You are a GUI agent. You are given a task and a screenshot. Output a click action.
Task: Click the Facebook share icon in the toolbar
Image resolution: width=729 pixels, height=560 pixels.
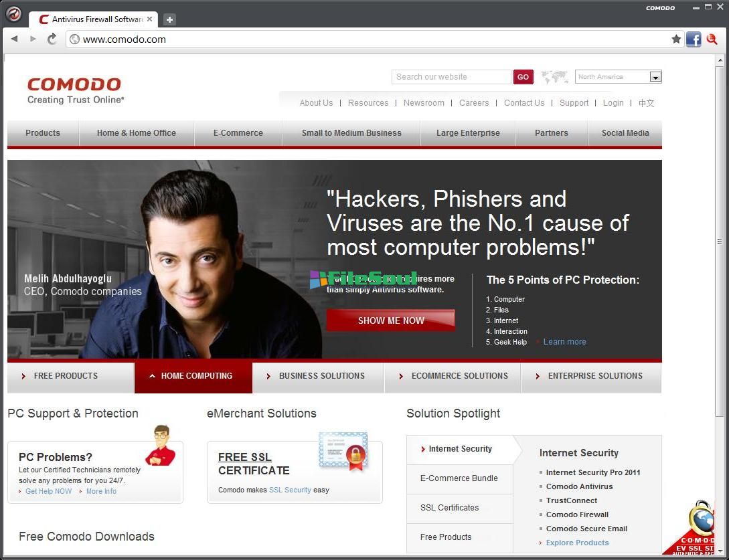tap(694, 39)
